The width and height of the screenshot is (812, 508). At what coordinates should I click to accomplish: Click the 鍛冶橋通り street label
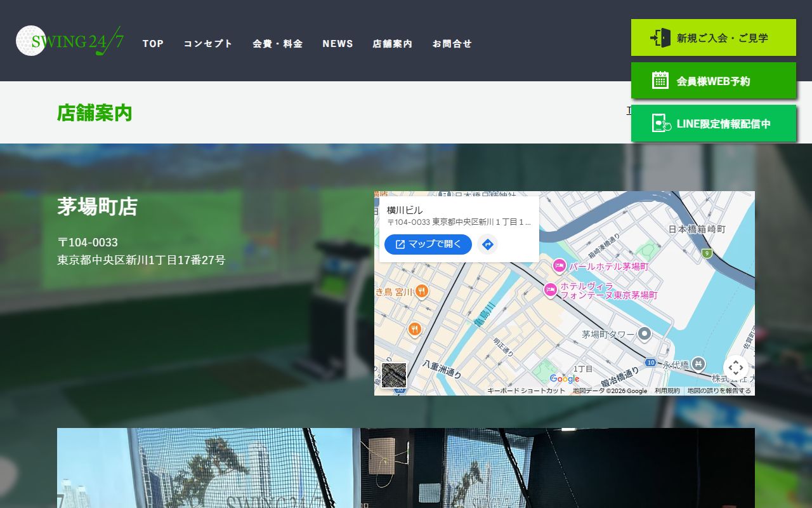pos(619,376)
